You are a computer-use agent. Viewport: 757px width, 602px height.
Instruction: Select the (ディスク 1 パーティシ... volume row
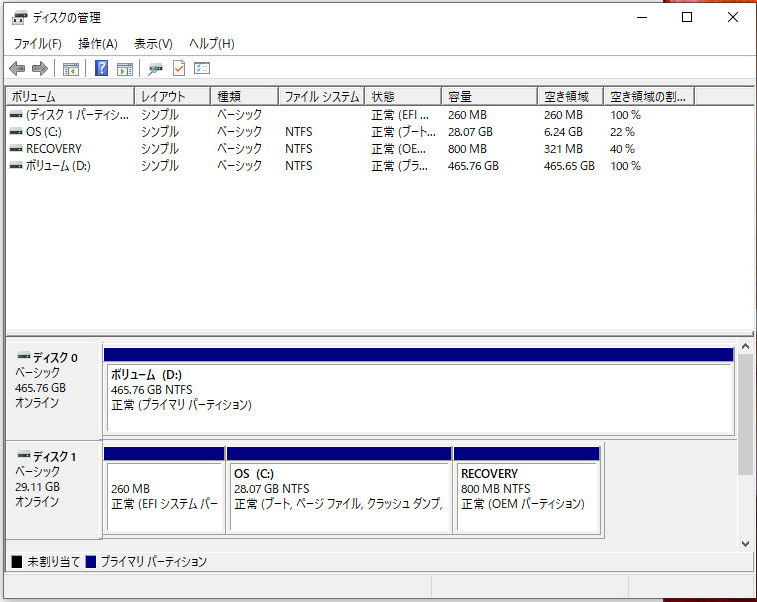coord(77,115)
